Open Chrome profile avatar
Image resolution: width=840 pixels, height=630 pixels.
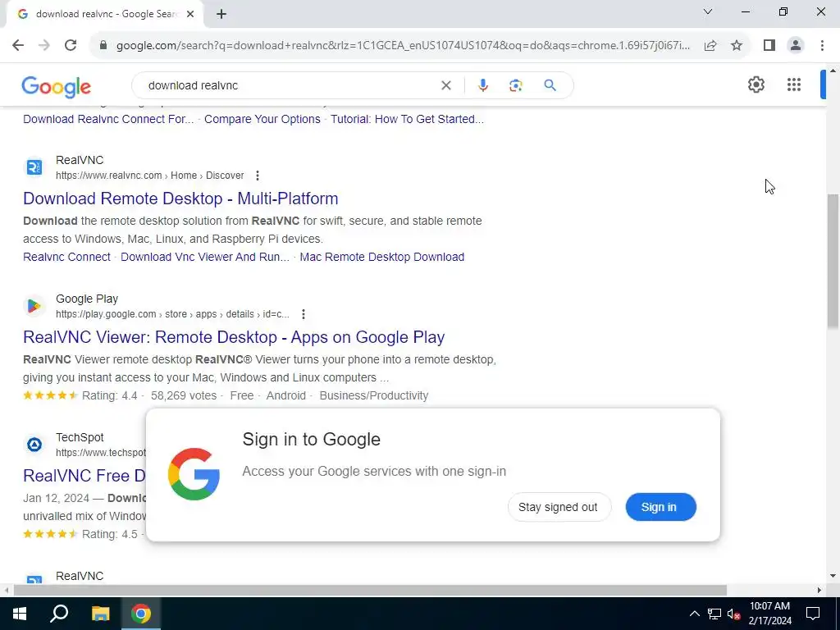tap(796, 45)
